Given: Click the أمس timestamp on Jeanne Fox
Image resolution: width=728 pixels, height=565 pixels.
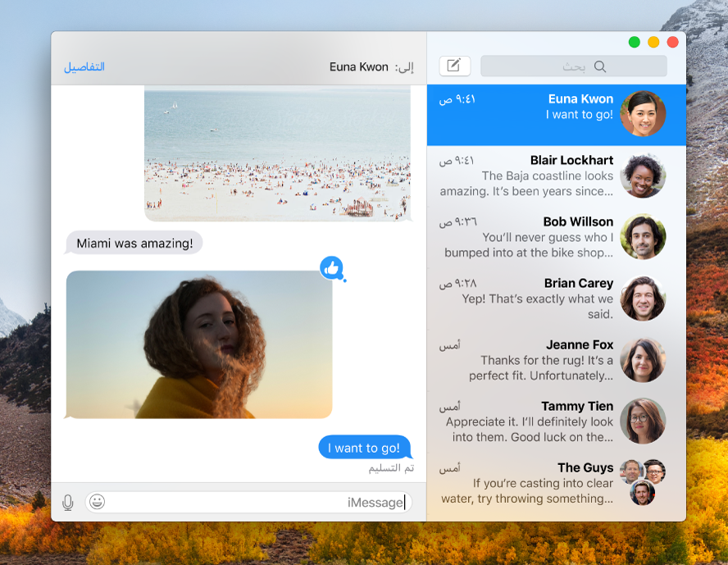Looking at the screenshot, I should click(x=449, y=345).
